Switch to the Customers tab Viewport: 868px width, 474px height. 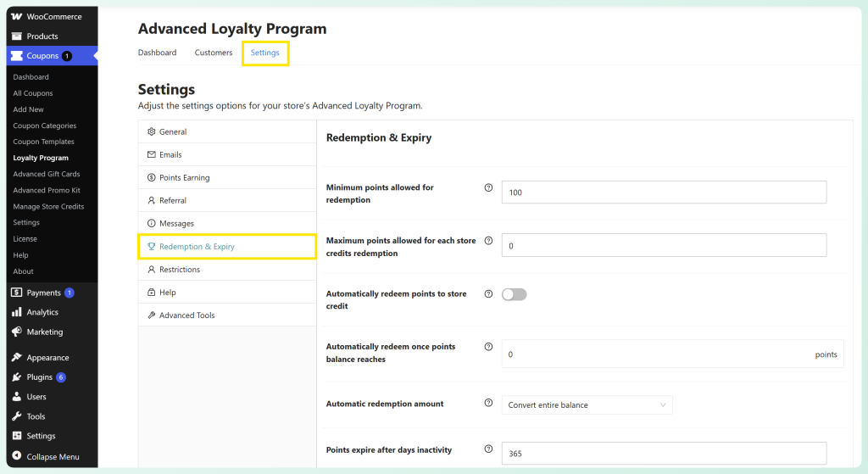(x=214, y=53)
